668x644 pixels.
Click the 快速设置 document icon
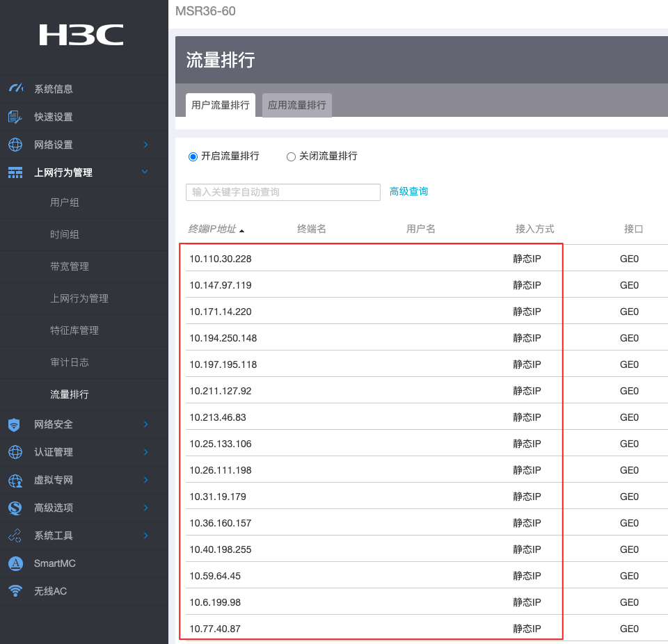(x=15, y=117)
